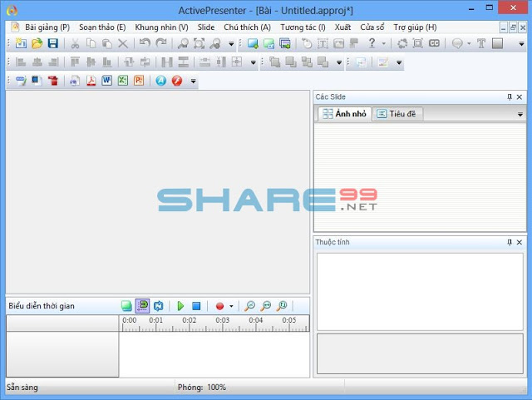This screenshot has height=400, width=532.
Task: Click the Bring to front order icon
Action: [x=274, y=62]
